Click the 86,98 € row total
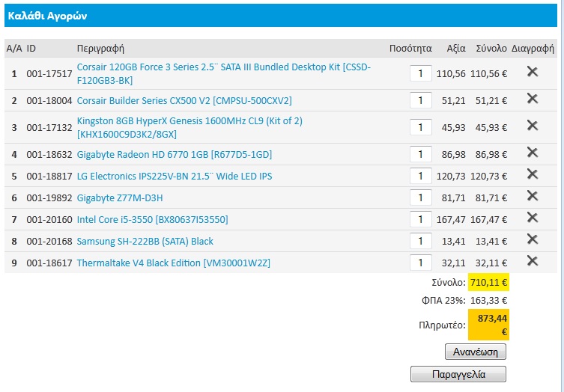Viewport: 564px width, 392px height. [491, 155]
